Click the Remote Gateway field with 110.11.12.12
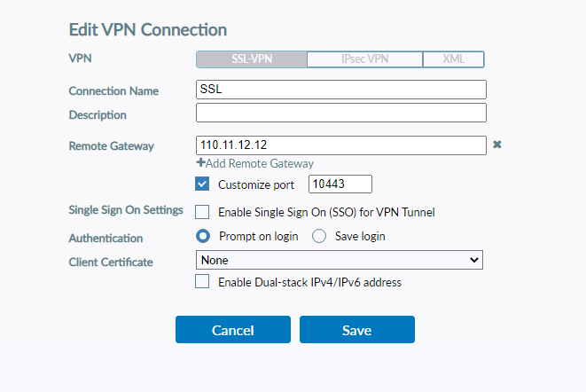The image size is (586, 392). pos(340,145)
